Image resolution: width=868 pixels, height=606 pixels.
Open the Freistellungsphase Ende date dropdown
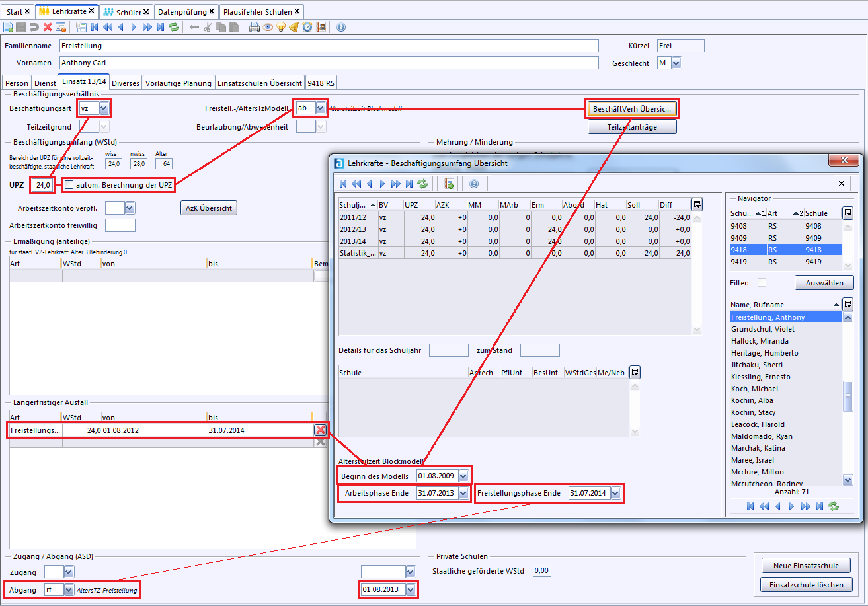[x=615, y=493]
